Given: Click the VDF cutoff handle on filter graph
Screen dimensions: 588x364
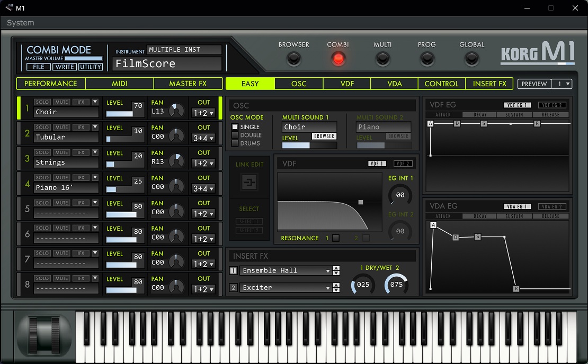Looking at the screenshot, I should 360,202.
